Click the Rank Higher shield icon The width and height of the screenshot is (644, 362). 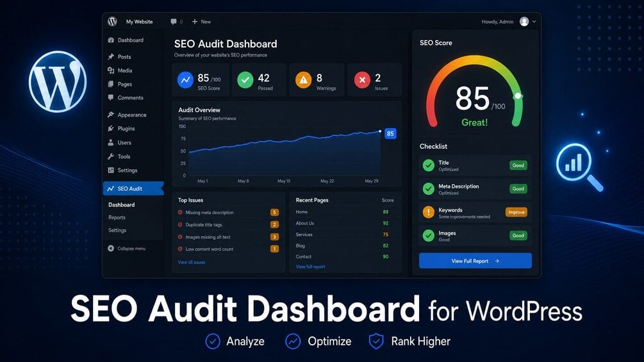376,341
